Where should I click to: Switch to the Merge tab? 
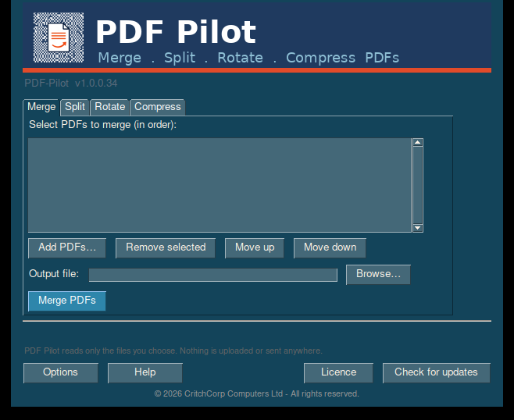[41, 107]
